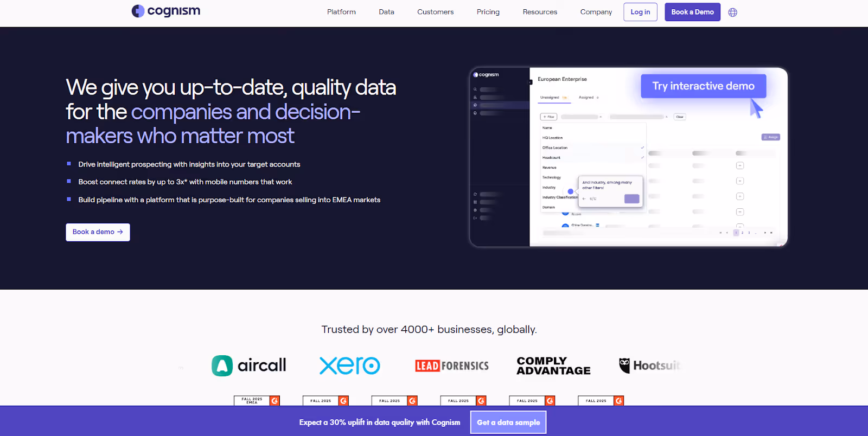Select Unassigned tab in demo preview

click(553, 98)
